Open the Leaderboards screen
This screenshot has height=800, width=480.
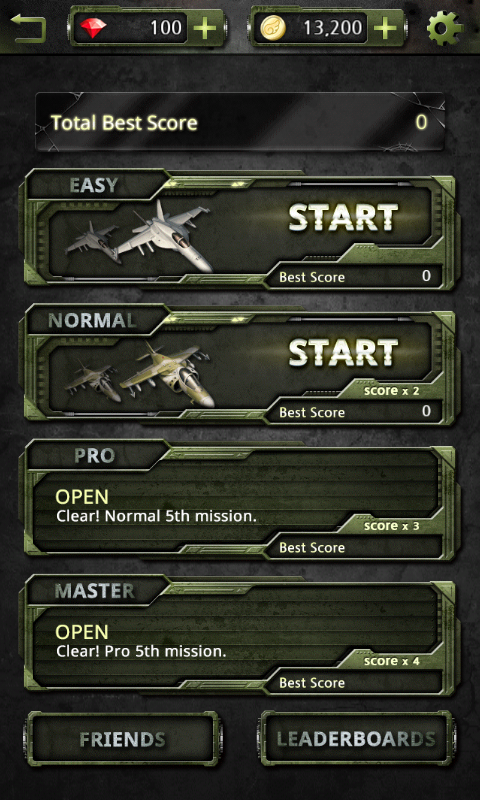pyautogui.click(x=356, y=739)
